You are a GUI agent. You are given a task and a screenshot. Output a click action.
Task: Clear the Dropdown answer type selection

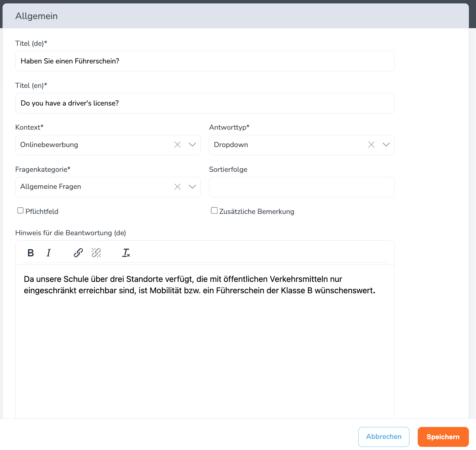371,145
